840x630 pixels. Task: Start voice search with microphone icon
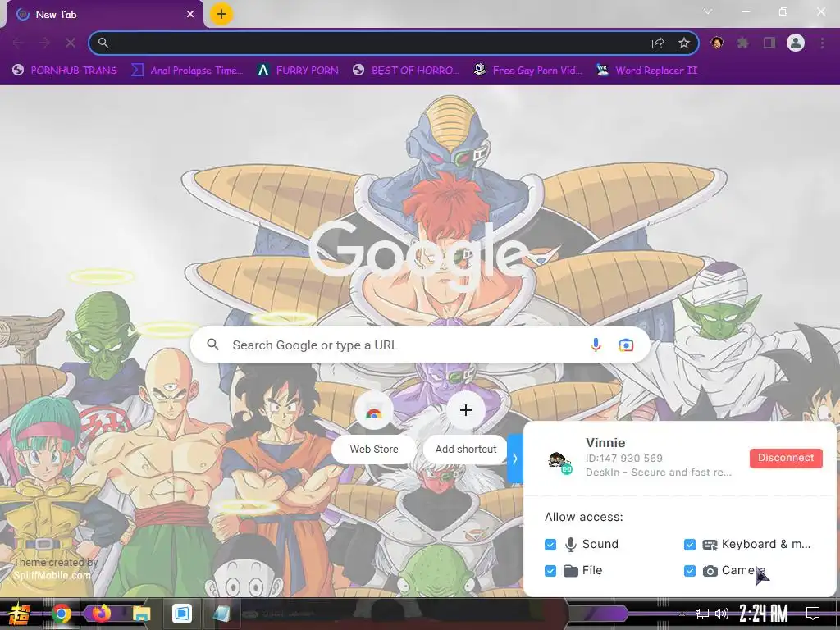pos(596,345)
